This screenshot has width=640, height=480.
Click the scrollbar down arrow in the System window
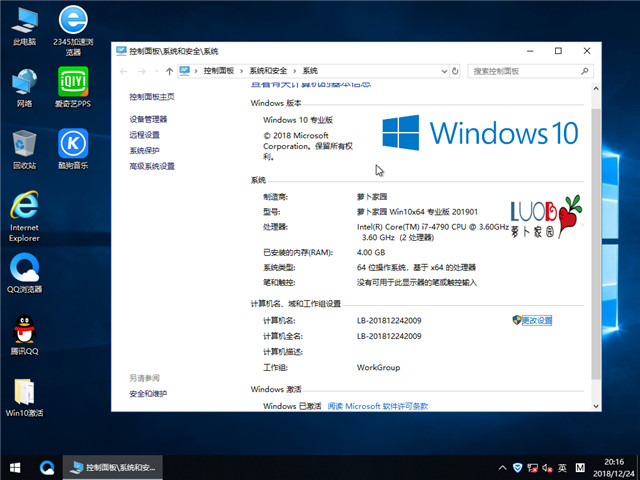(x=596, y=406)
